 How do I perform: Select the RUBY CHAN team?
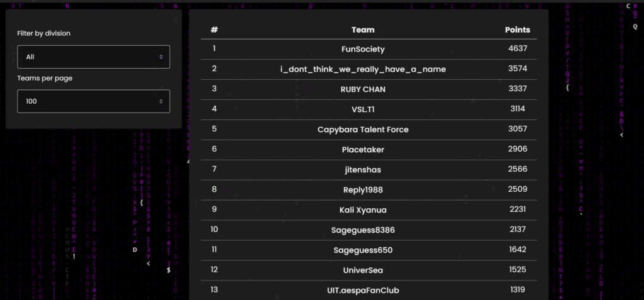[x=363, y=89]
